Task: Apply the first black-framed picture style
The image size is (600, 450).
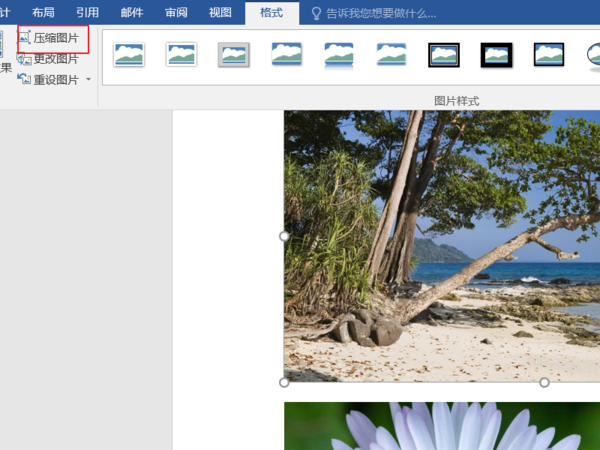Action: pyautogui.click(x=444, y=55)
